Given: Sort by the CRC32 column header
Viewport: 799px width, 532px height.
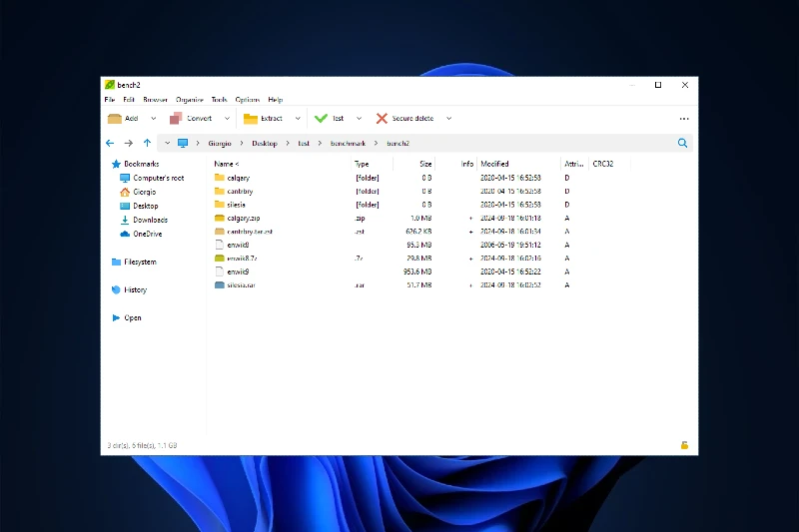Looking at the screenshot, I should pyautogui.click(x=603, y=164).
